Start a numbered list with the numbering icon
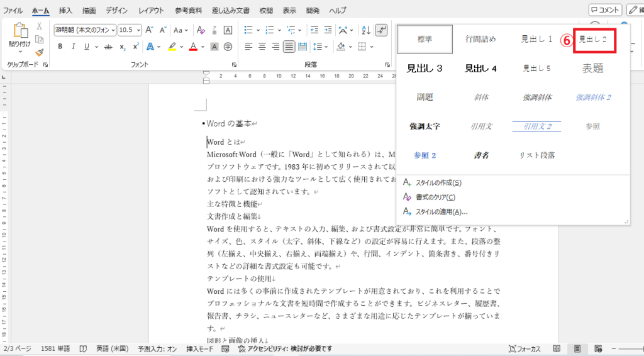The width and height of the screenshot is (644, 356). click(x=269, y=30)
